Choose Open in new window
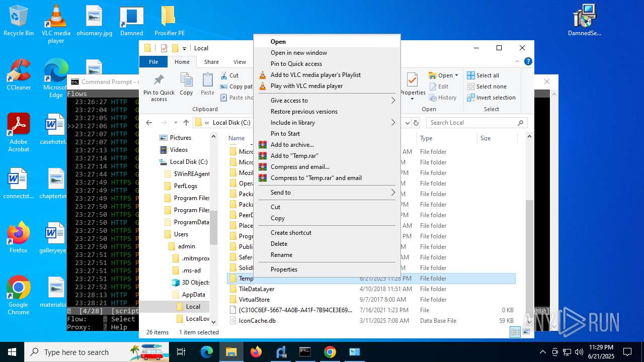The height and width of the screenshot is (362, 644). click(x=327, y=53)
